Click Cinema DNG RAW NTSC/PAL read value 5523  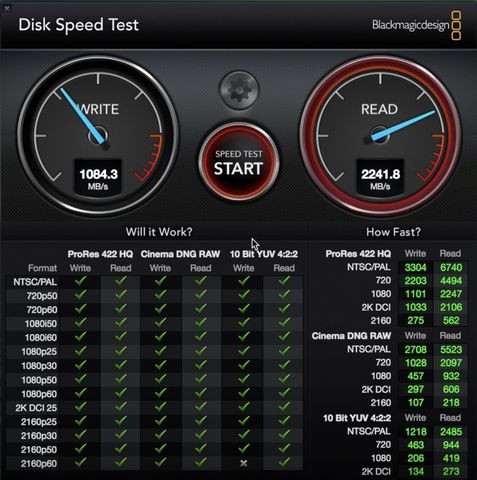(x=451, y=349)
